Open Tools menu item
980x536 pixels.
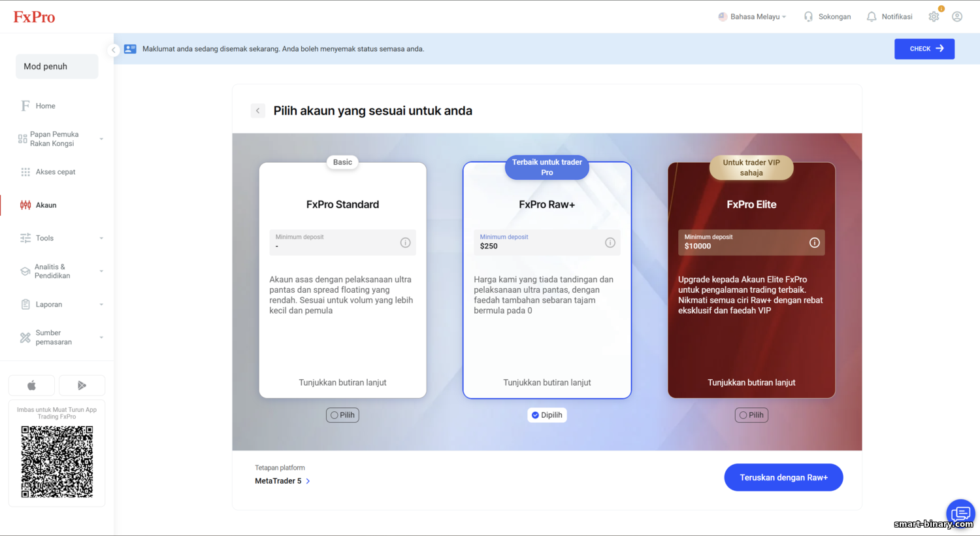(44, 239)
